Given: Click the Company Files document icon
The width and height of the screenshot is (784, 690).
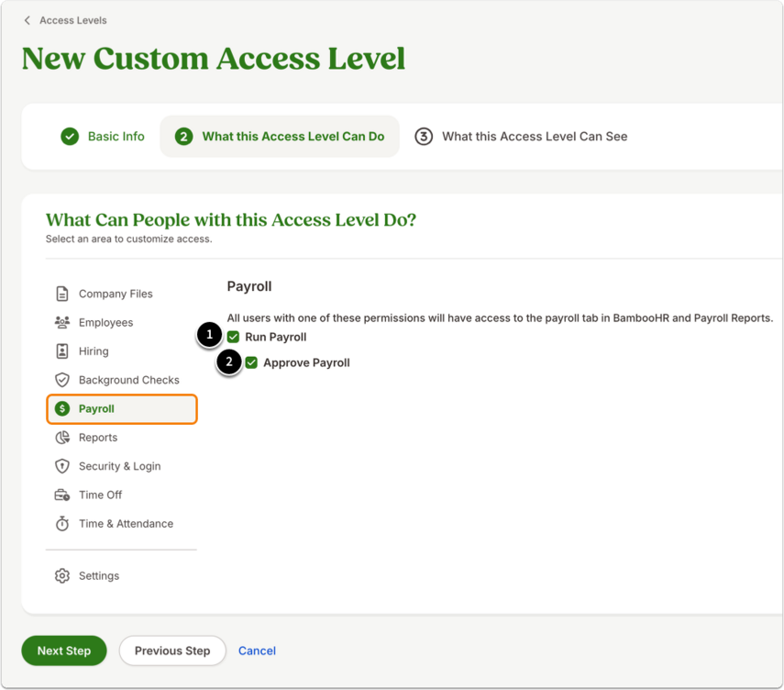Looking at the screenshot, I should coord(62,294).
